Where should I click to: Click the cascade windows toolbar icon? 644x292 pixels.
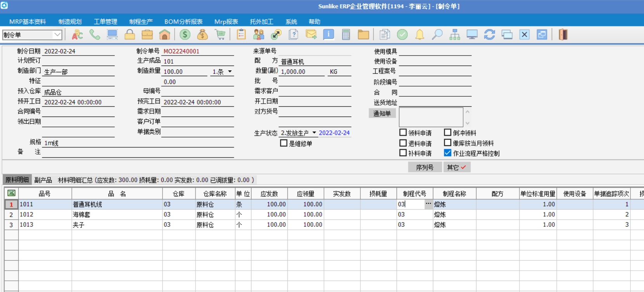(x=507, y=35)
